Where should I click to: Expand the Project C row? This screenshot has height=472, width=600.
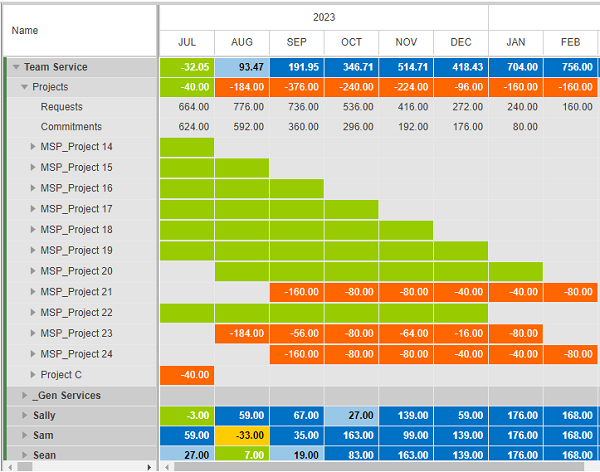pos(34,375)
